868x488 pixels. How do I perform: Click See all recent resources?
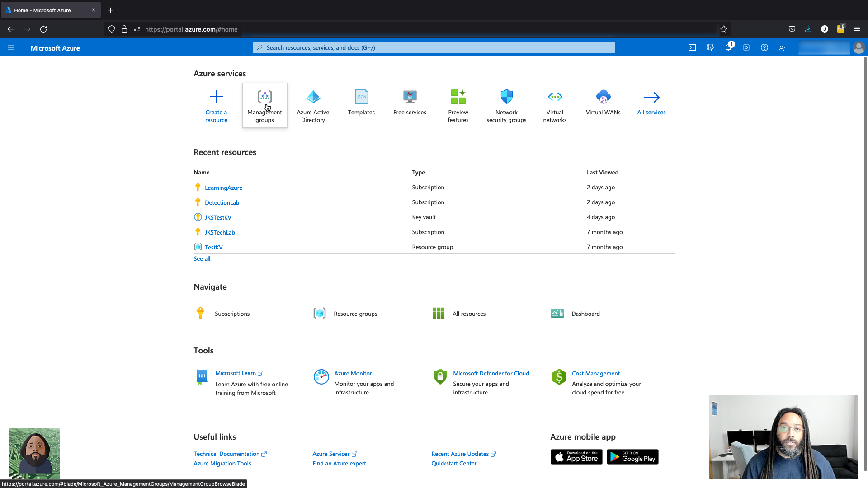202,258
